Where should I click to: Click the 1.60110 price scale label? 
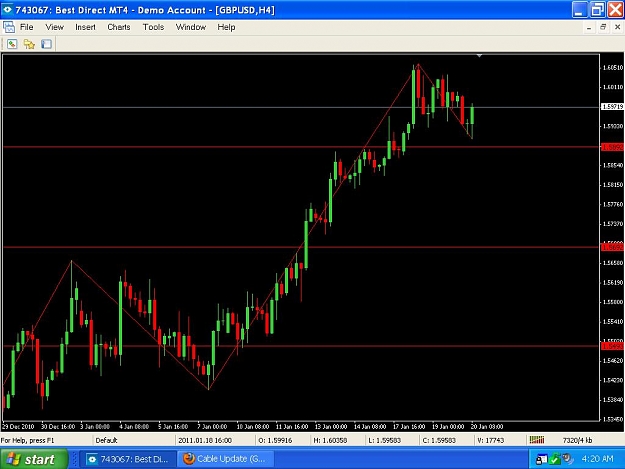click(613, 87)
